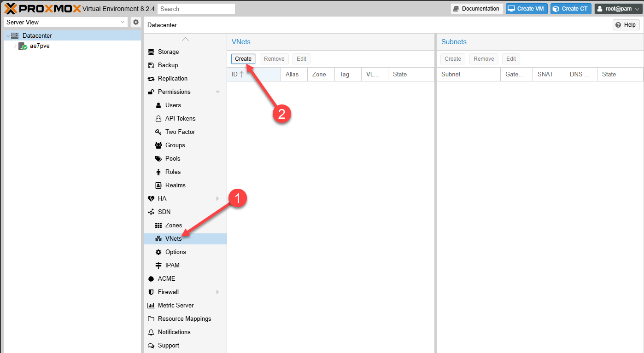The image size is (644, 353).
Task: Click Create in the Subnets panel
Action: [453, 59]
